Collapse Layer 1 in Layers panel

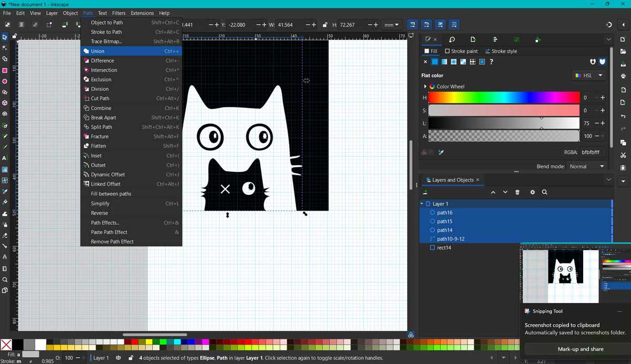(421, 203)
